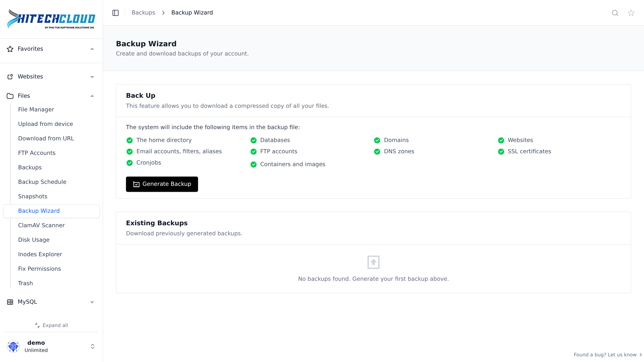
Task: Click the Websites section icon
Action: pos(10,77)
